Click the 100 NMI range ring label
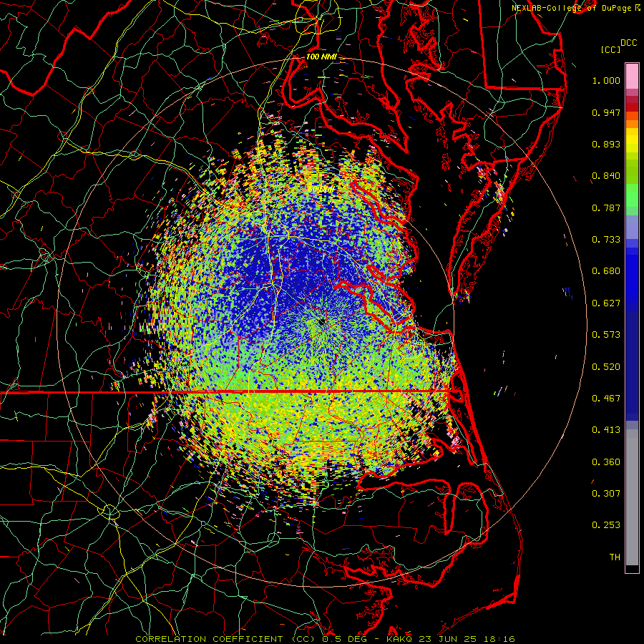 click(321, 57)
